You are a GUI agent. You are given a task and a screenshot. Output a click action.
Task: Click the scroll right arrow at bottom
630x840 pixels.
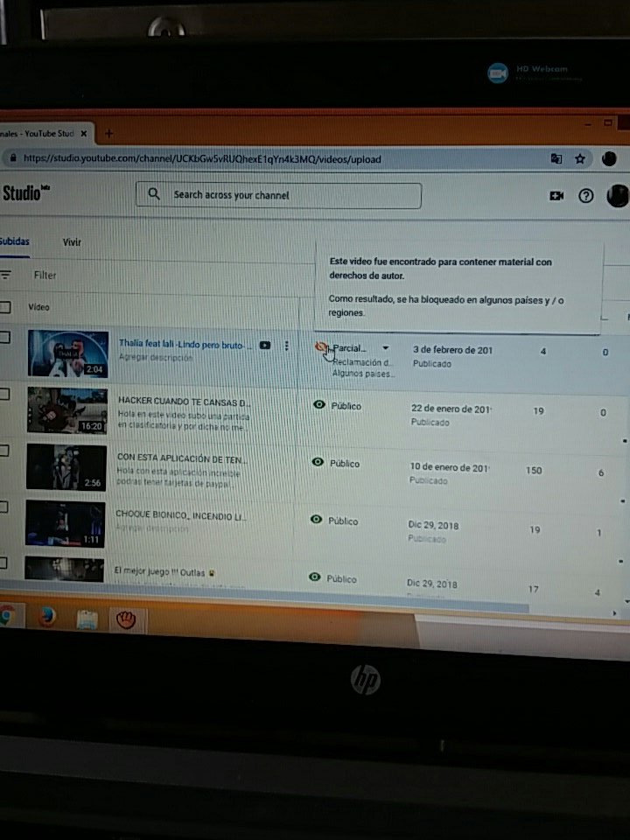[614, 613]
